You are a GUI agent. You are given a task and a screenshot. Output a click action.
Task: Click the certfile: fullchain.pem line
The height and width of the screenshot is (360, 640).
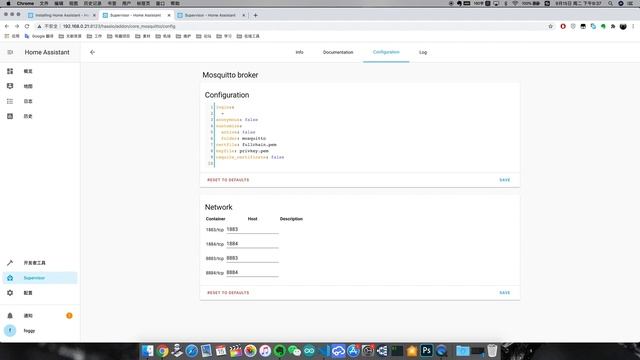click(x=246, y=144)
